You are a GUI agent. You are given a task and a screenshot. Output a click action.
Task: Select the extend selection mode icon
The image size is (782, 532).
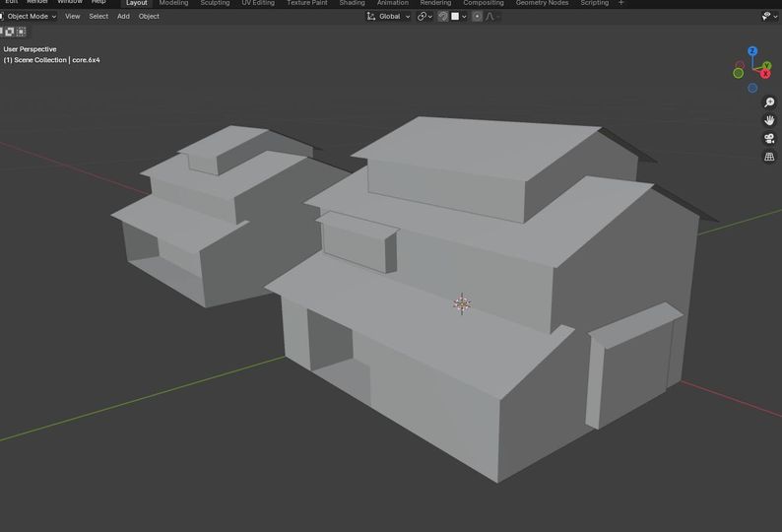10,32
